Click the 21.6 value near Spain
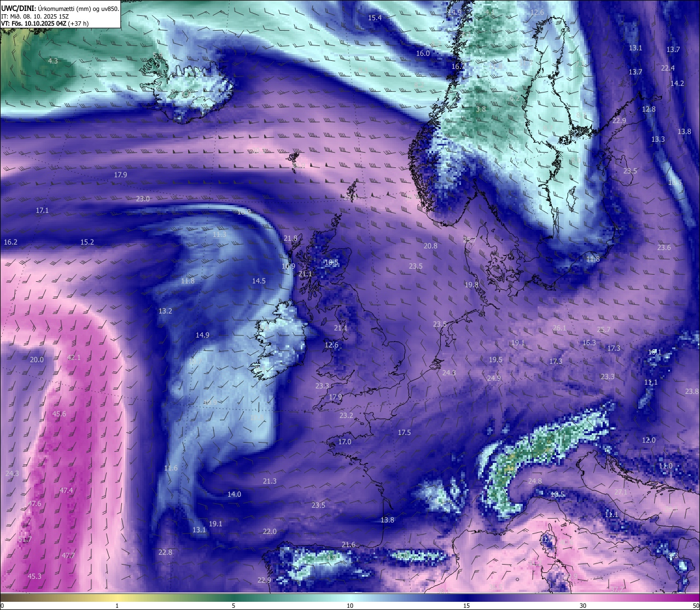 point(348,544)
